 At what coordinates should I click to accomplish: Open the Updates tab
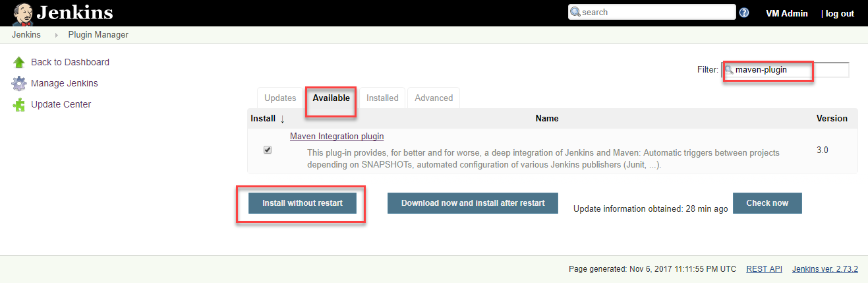pyautogui.click(x=280, y=98)
